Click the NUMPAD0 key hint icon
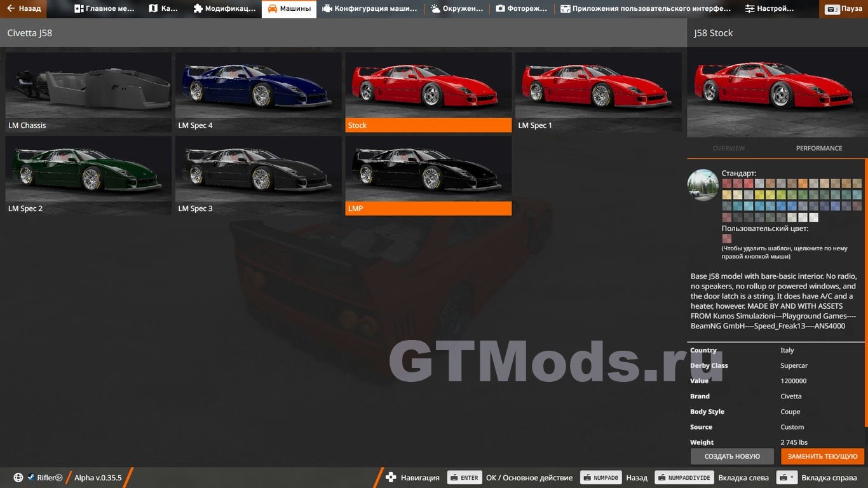 tap(600, 478)
